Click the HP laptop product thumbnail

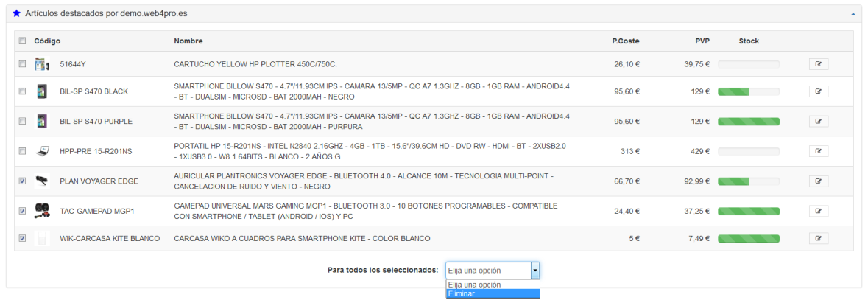click(x=42, y=151)
